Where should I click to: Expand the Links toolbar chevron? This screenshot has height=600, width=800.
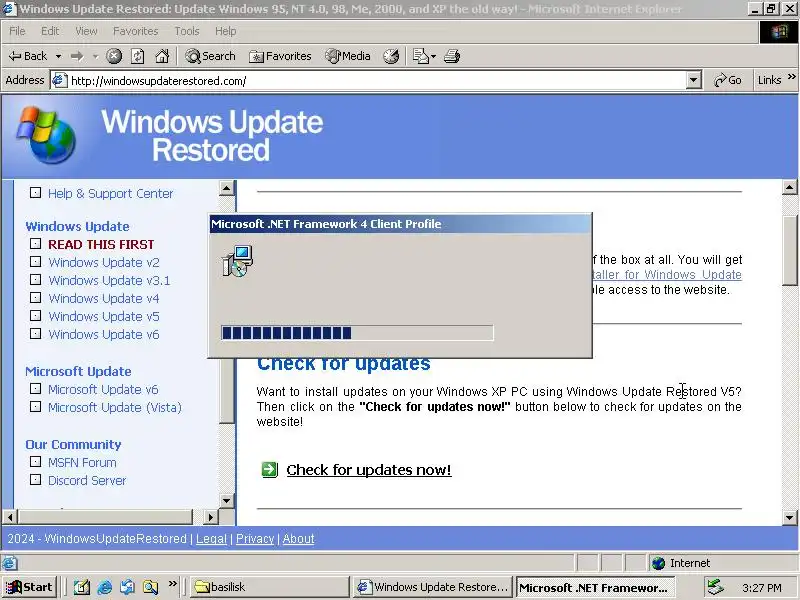(x=791, y=77)
